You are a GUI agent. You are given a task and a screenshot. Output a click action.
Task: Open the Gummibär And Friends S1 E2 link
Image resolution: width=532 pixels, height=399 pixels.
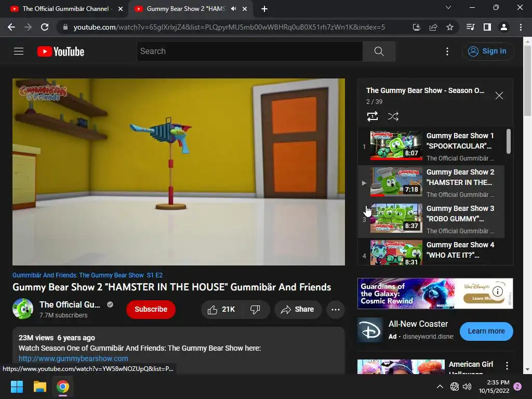click(x=87, y=275)
